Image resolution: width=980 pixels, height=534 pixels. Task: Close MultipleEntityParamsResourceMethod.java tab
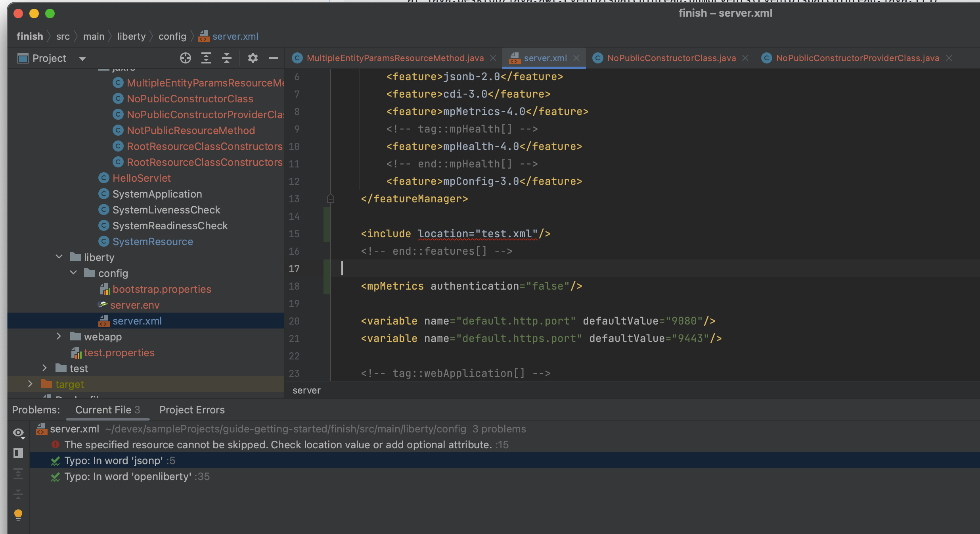coord(493,58)
